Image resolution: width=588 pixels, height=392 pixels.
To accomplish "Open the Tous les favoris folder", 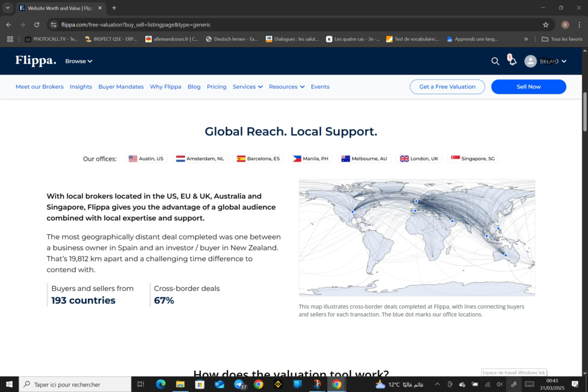I will (x=562, y=39).
